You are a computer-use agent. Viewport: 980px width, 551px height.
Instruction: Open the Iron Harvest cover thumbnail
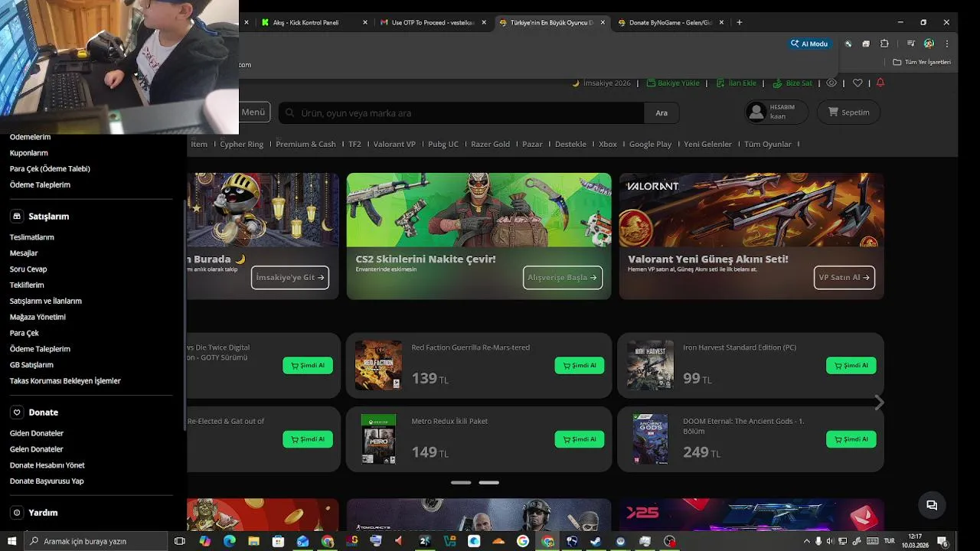[650, 365]
